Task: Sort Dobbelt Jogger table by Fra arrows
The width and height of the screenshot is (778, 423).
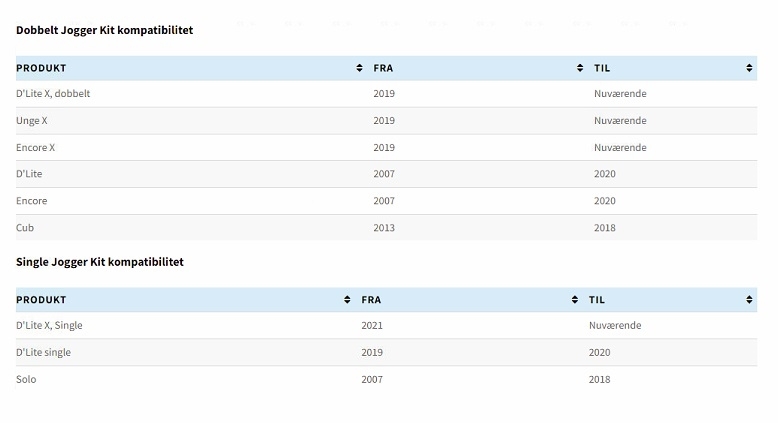Action: coord(580,68)
